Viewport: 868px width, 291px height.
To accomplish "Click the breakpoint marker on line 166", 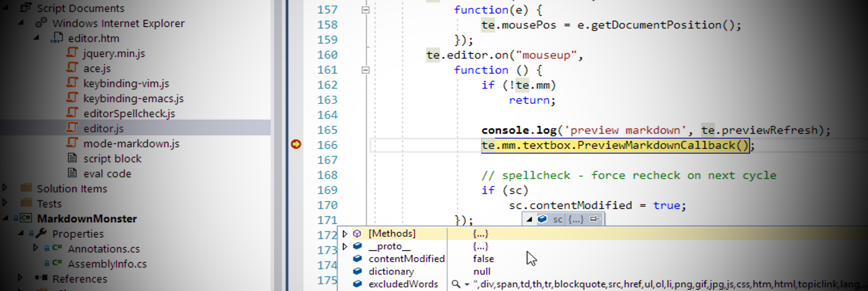I will click(x=296, y=145).
